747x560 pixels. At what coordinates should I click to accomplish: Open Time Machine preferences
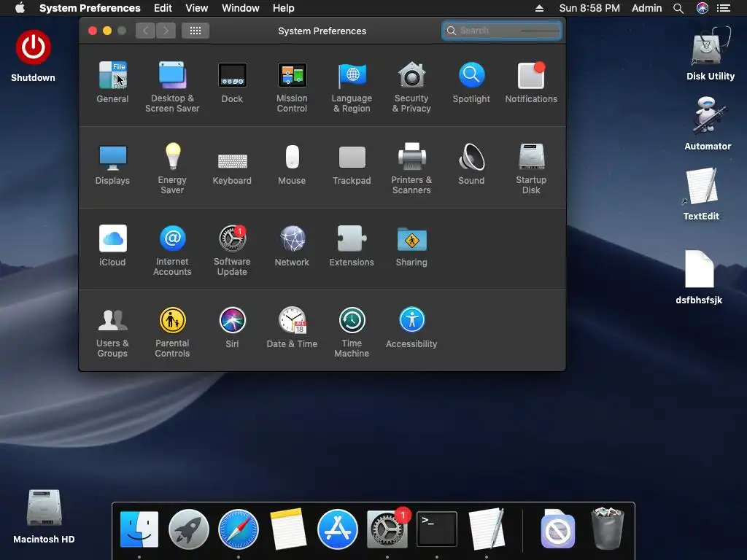click(x=352, y=332)
